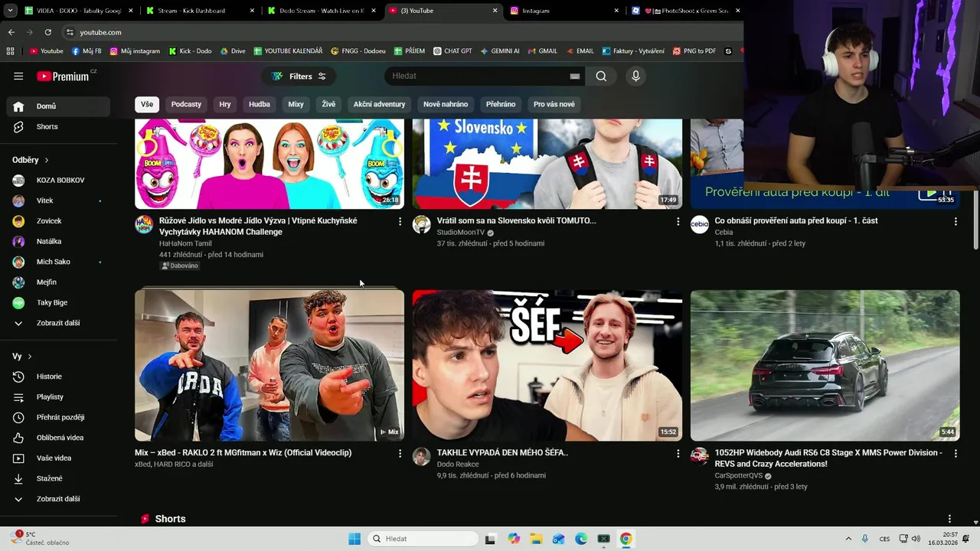Image resolution: width=980 pixels, height=551 pixels.
Task: Select the Akční adventury chip
Action: point(379,104)
